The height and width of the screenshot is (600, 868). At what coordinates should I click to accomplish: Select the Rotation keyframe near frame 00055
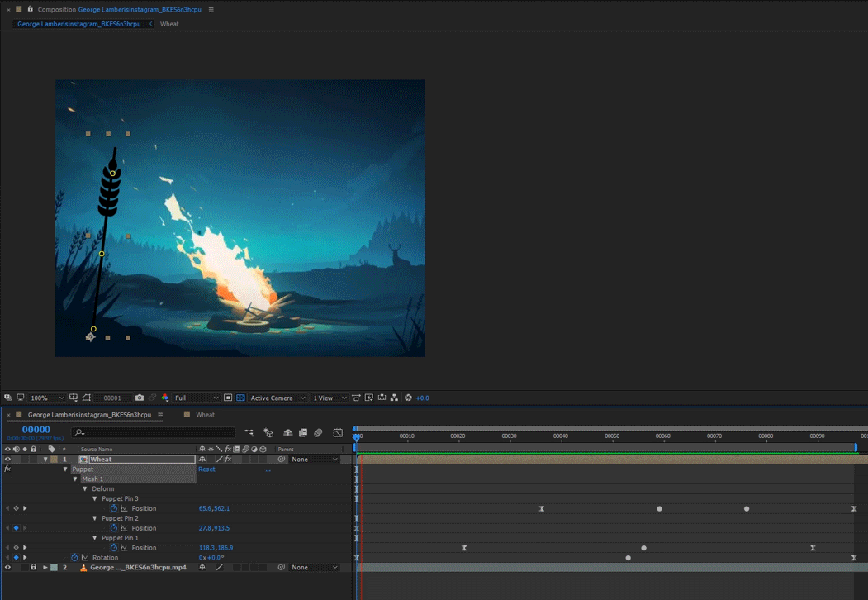click(628, 558)
